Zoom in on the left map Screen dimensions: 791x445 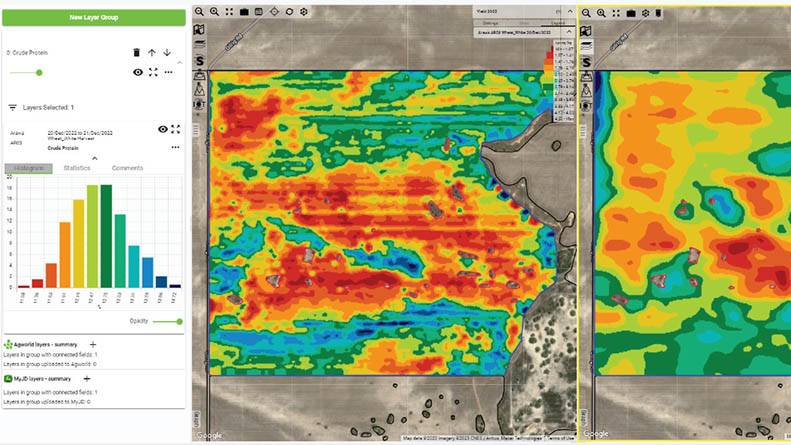pyautogui.click(x=214, y=12)
